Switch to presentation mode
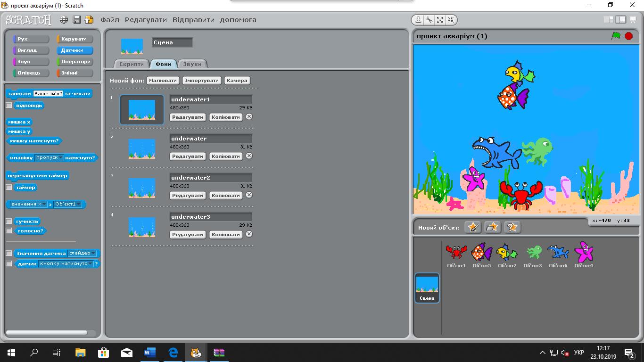This screenshot has width=644, height=362. coord(633,20)
